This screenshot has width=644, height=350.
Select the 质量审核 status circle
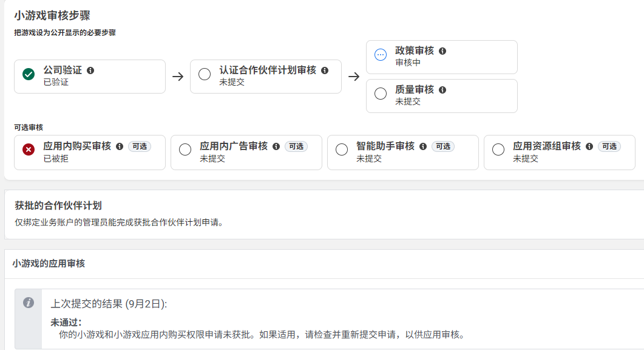coord(381,94)
